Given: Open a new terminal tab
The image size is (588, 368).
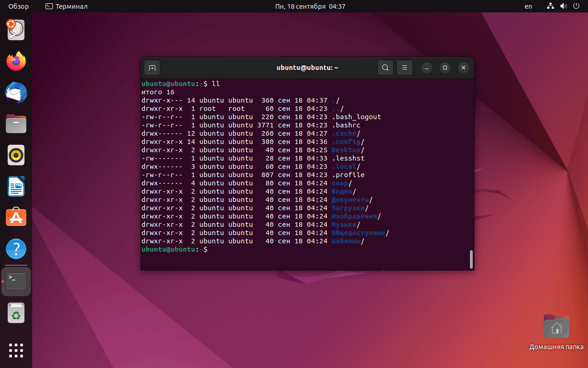Looking at the screenshot, I should click(x=152, y=68).
